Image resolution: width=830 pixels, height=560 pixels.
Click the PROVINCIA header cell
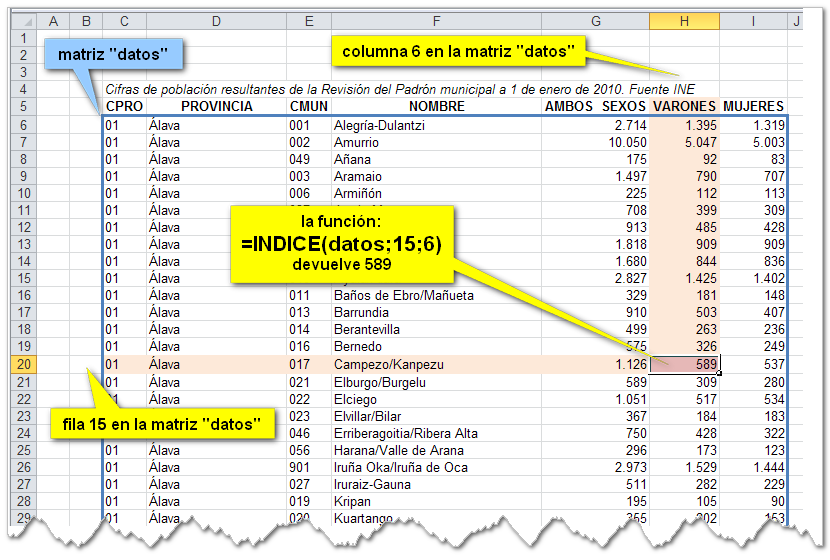216,107
